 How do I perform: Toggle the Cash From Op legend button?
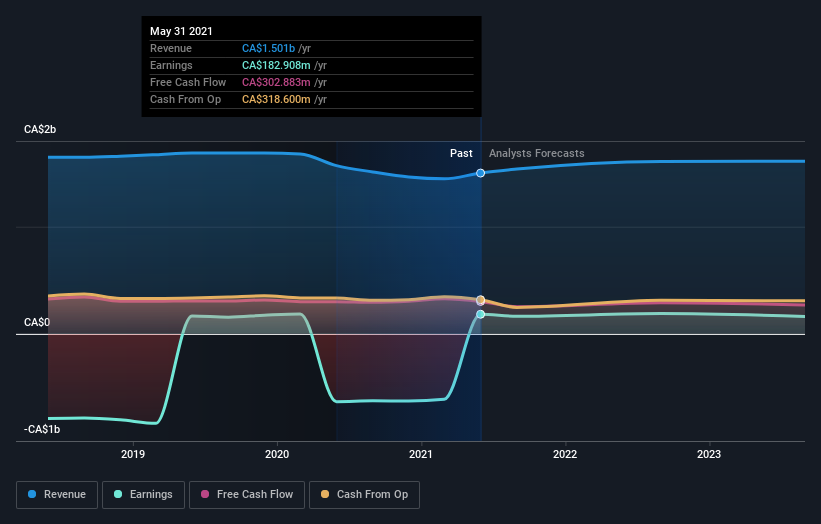pos(364,495)
